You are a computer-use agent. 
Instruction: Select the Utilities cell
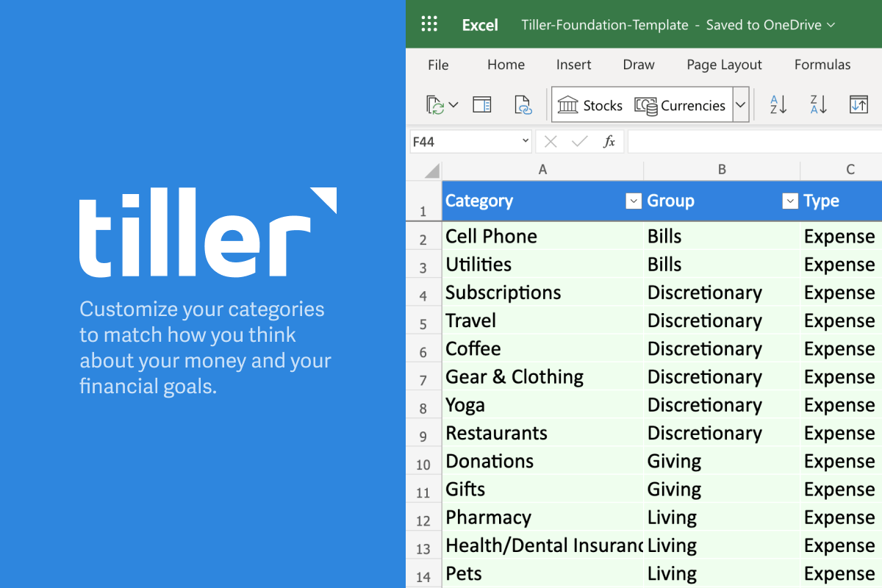(x=542, y=265)
